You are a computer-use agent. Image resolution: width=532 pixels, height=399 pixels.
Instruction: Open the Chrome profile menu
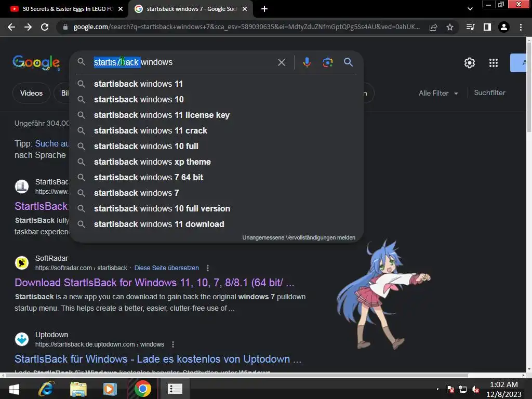click(504, 27)
